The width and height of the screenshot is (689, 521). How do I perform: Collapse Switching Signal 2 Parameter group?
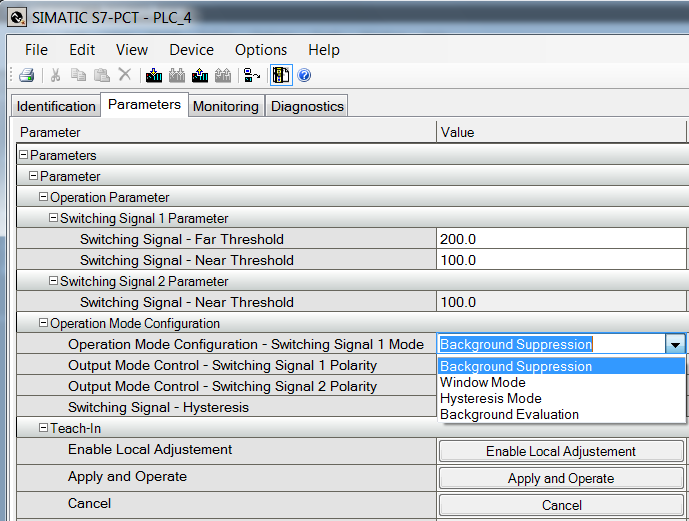53,280
